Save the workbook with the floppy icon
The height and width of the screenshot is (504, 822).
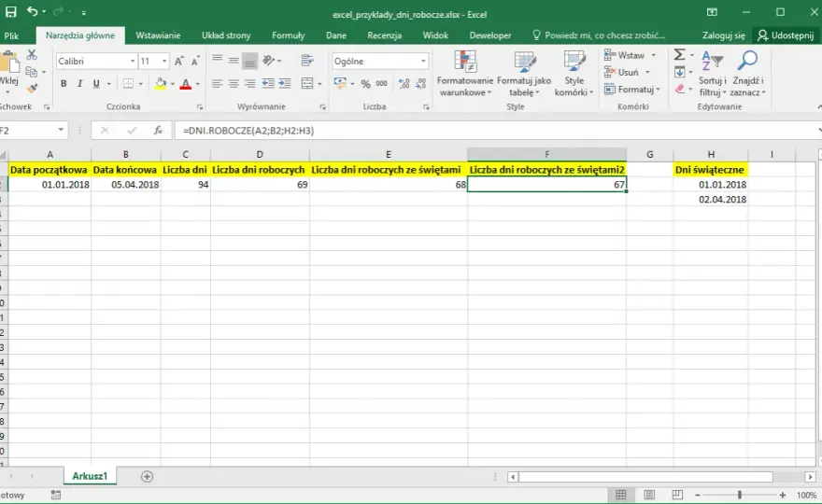(10, 11)
